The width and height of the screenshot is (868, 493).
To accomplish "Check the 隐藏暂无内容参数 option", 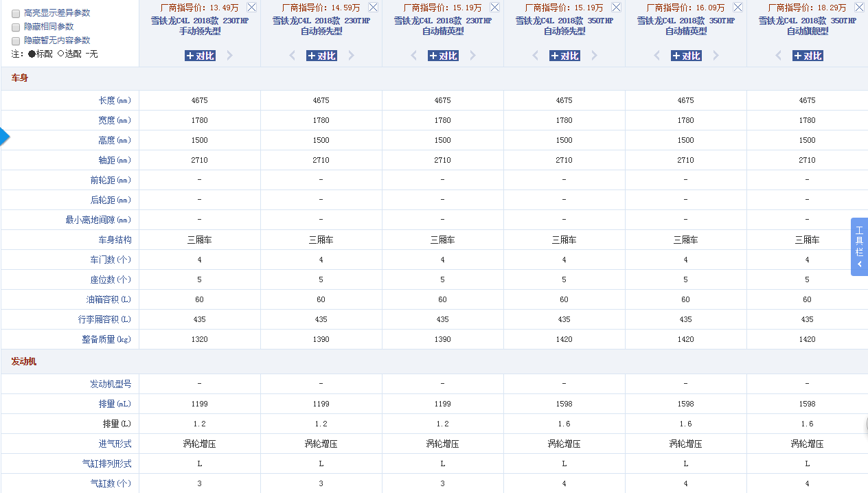I will pyautogui.click(x=16, y=41).
